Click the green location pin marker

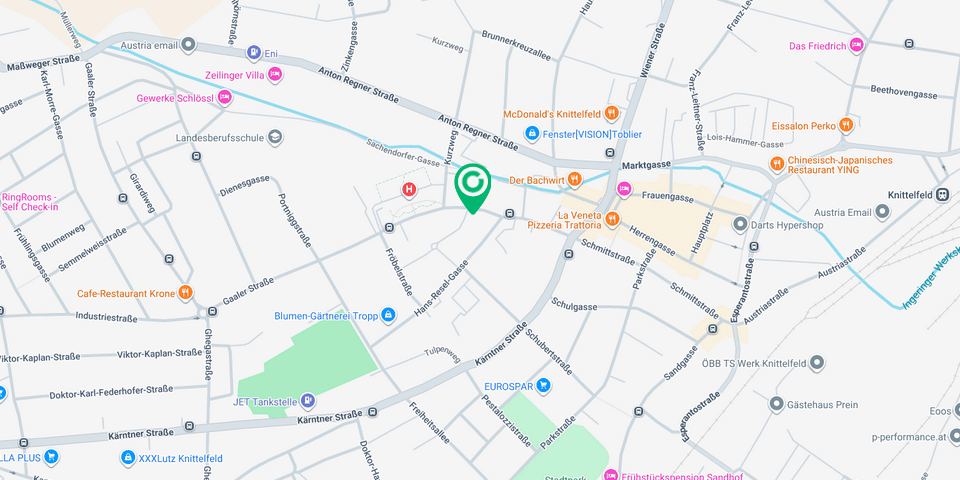(x=473, y=188)
